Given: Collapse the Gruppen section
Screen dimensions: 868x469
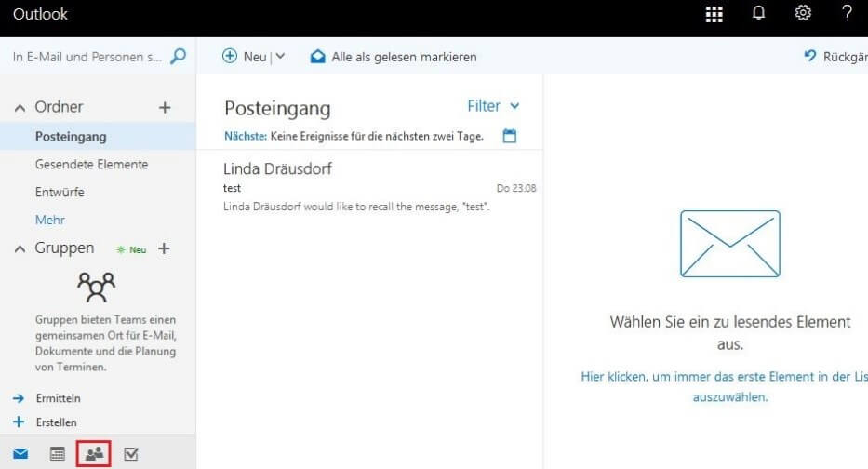Looking at the screenshot, I should click(20, 249).
